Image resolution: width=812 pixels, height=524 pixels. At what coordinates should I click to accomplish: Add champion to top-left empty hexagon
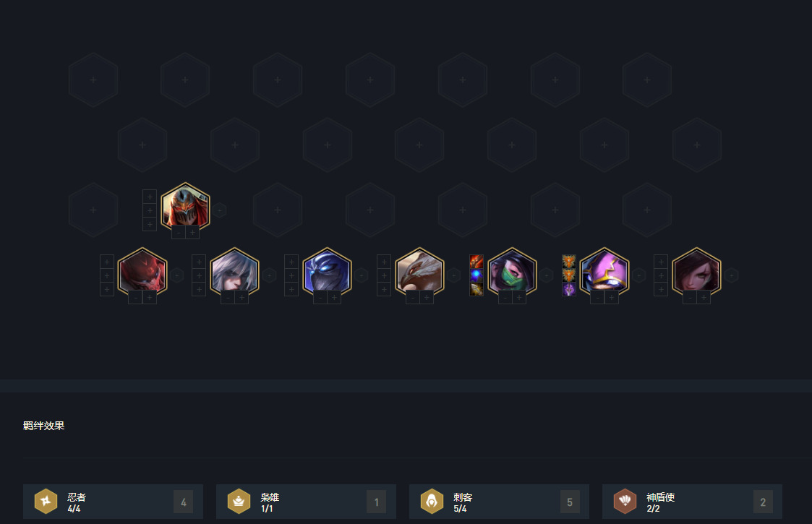(93, 80)
